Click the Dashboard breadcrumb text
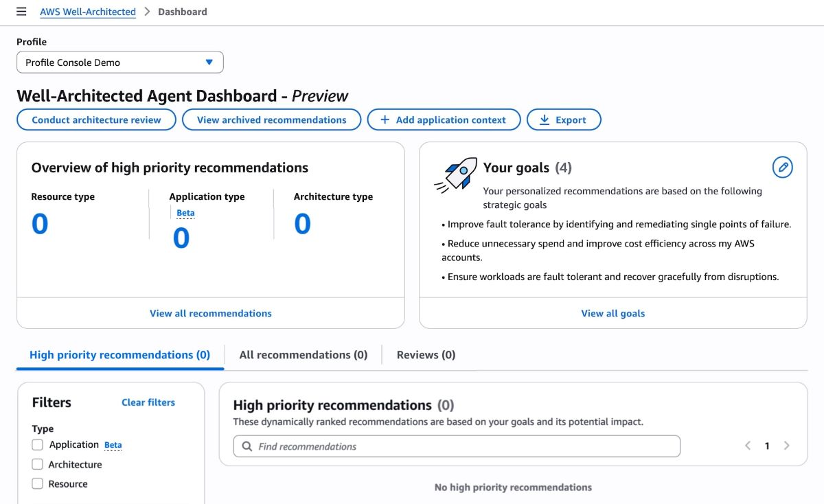 pyautogui.click(x=183, y=12)
